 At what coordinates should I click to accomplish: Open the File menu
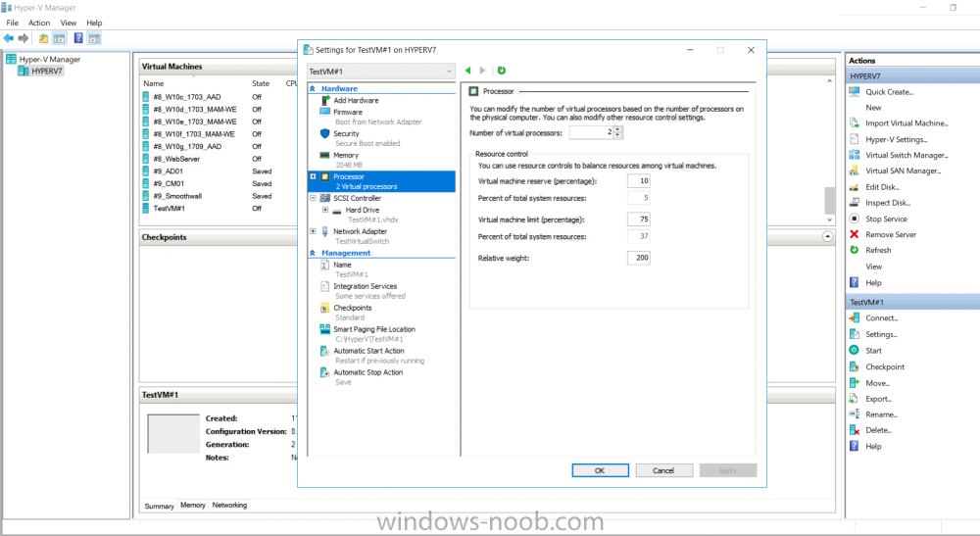click(x=13, y=23)
